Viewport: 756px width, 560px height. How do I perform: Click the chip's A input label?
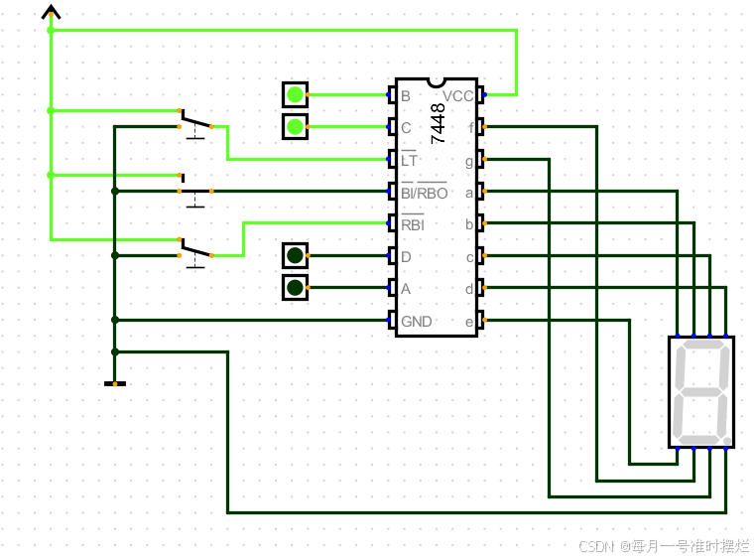tap(406, 289)
